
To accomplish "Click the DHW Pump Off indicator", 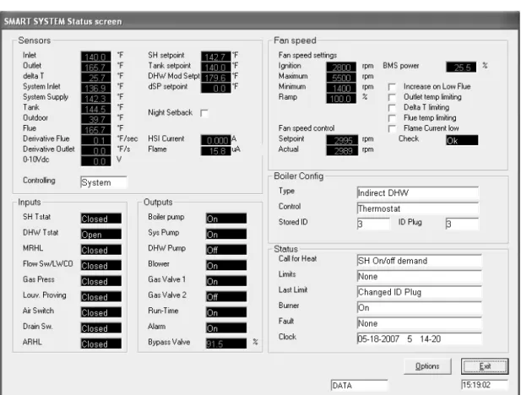I will point(226,250).
